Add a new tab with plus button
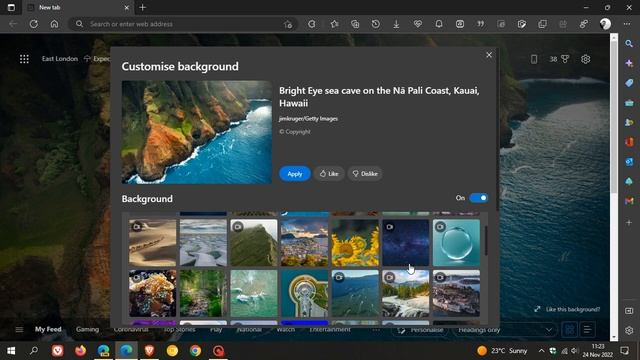The width and height of the screenshot is (640, 360). (142, 7)
